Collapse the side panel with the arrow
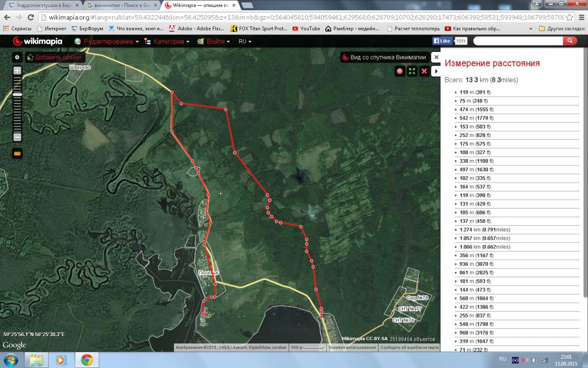588x368 pixels. [436, 71]
